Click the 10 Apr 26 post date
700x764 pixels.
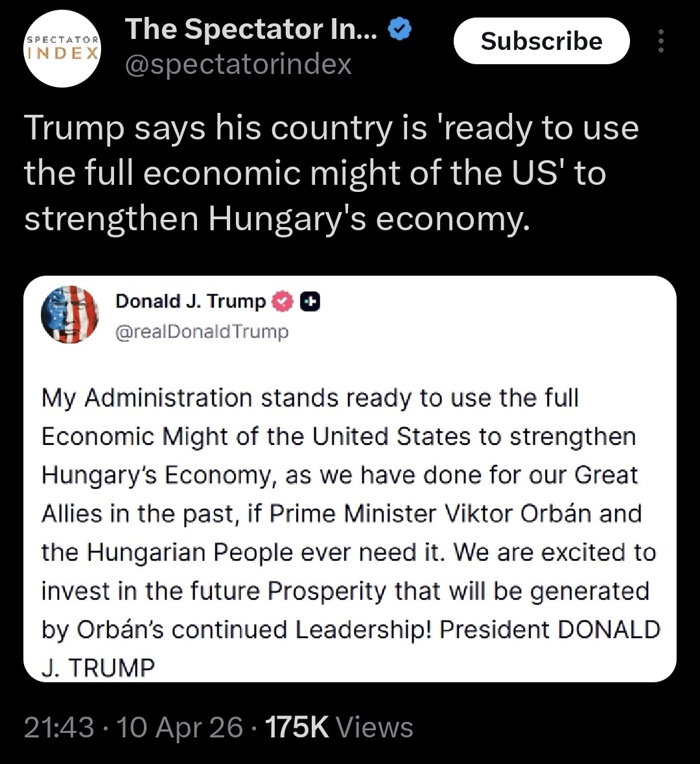(x=180, y=728)
